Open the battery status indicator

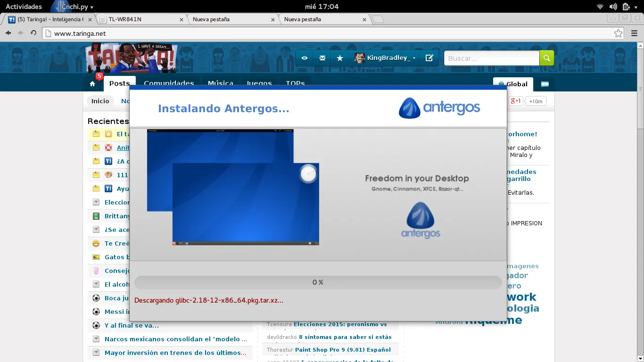point(626,7)
